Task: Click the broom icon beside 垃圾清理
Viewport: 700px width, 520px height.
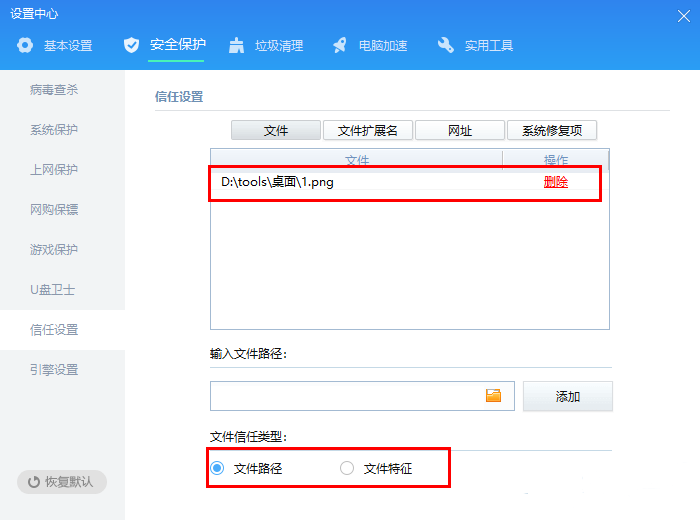Action: (236, 45)
